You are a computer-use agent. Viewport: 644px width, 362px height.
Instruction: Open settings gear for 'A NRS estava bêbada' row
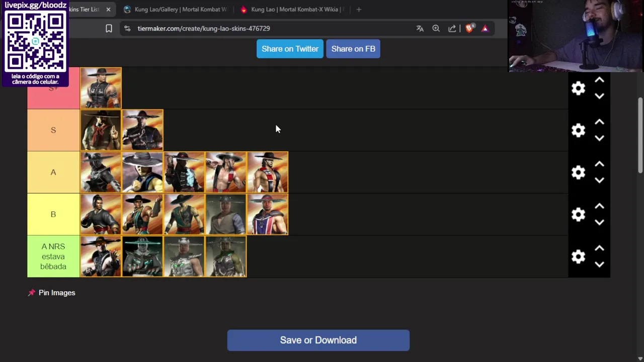tap(579, 256)
